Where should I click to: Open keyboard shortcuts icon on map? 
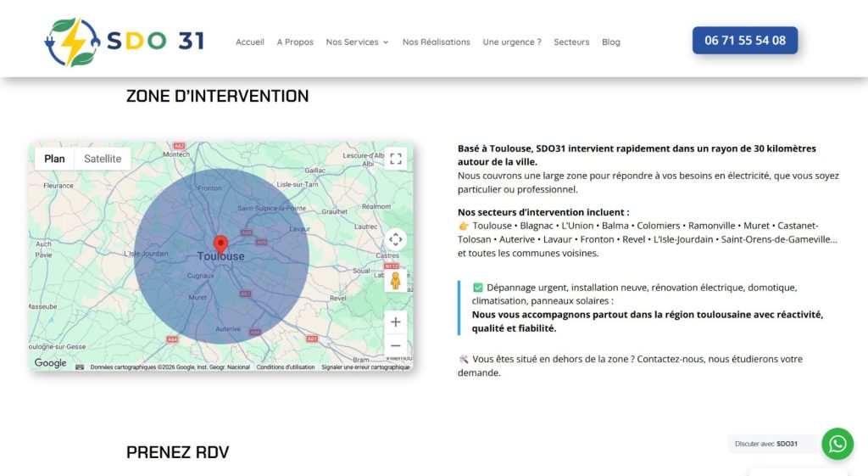(x=80, y=367)
